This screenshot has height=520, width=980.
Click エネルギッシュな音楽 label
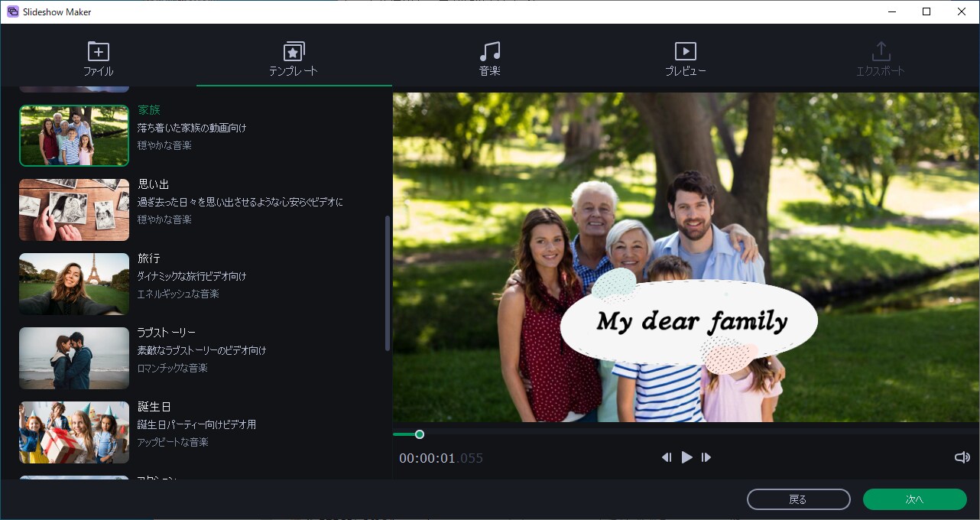[x=178, y=294]
